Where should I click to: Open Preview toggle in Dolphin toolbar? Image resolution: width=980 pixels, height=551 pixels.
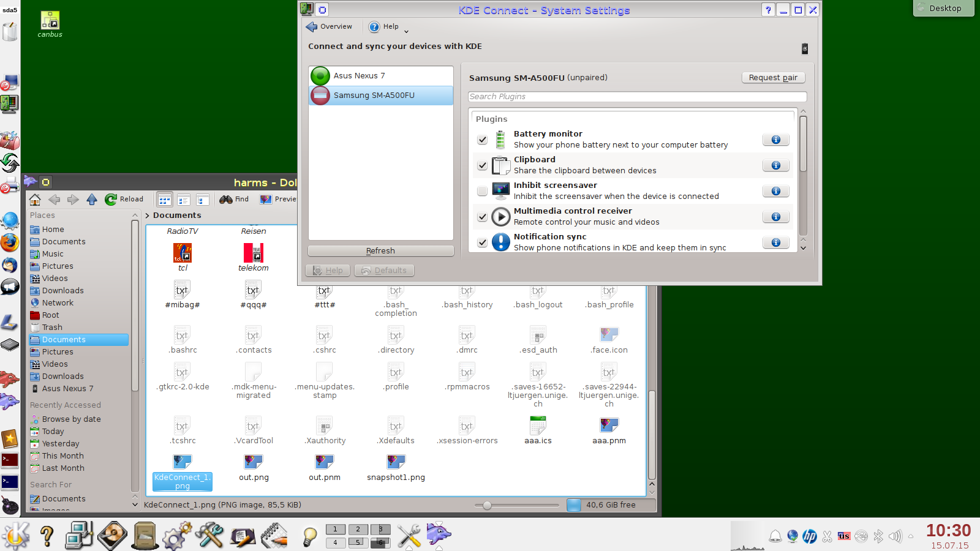point(278,200)
